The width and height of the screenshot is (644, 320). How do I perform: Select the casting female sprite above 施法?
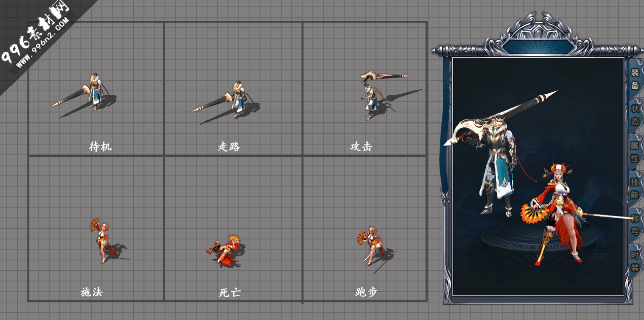click(x=103, y=240)
